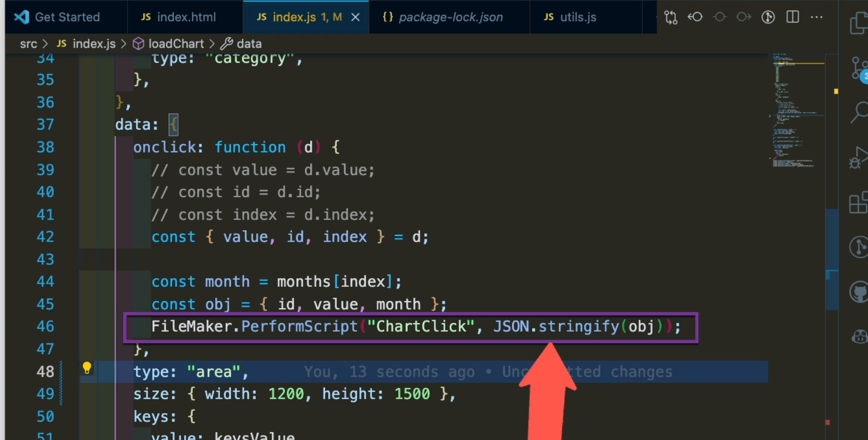Screen dimensions: 868x440
Task: Click the Open Changes compare icon
Action: pos(671,17)
